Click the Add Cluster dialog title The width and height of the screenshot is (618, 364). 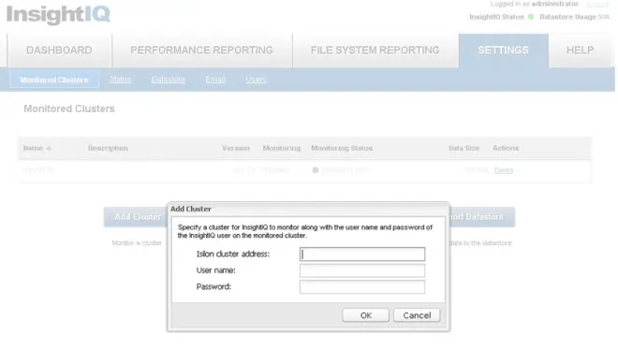click(x=191, y=210)
